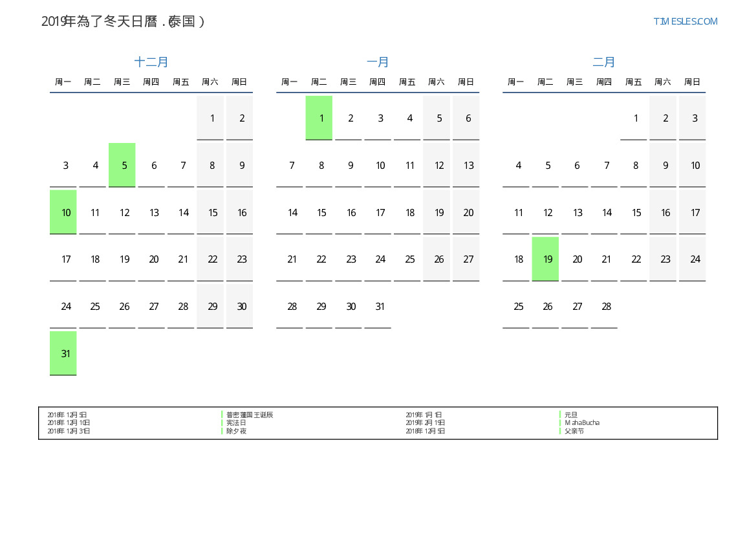Click the 父亲节 legend entry
Viewport: 756px width, 535px height.
[574, 431]
